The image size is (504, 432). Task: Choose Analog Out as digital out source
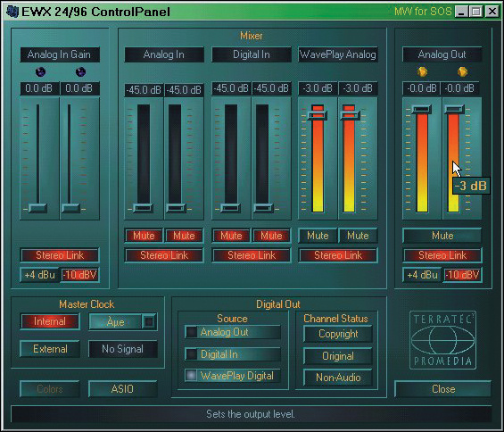[x=232, y=332]
